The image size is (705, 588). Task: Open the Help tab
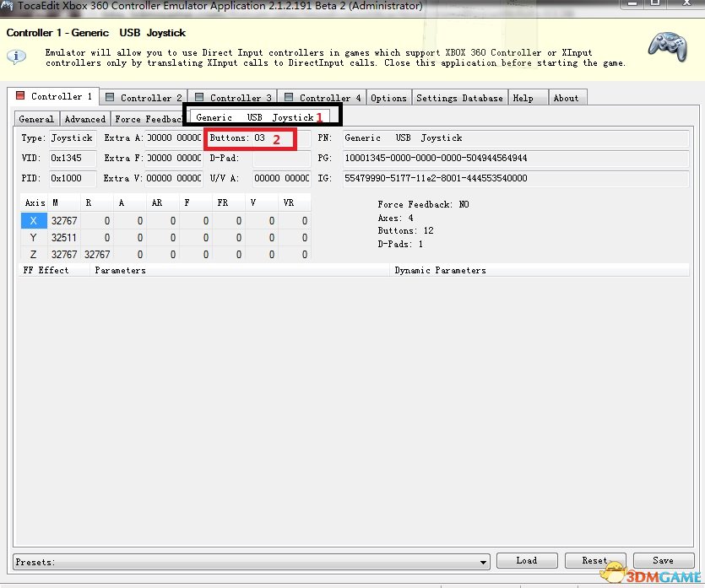(529, 98)
